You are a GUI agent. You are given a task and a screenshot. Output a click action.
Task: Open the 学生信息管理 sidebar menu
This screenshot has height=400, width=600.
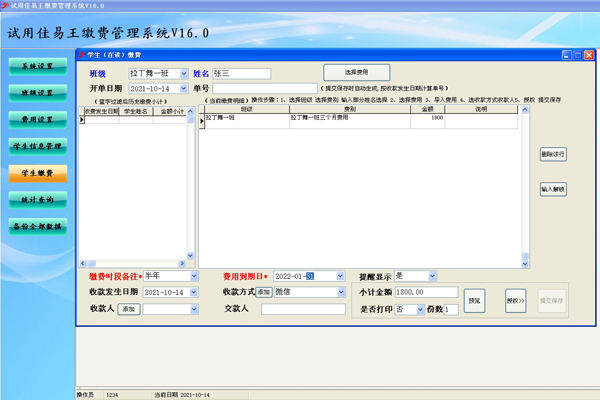click(38, 147)
